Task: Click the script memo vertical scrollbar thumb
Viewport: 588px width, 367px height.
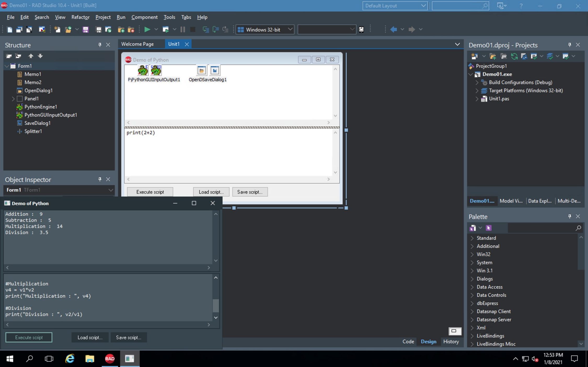Action: point(216,305)
